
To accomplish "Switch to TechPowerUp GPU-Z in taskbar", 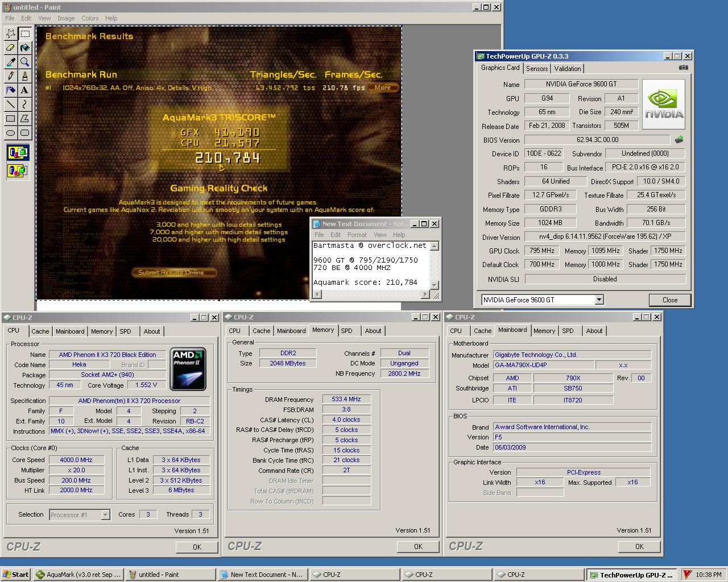I will (632, 575).
